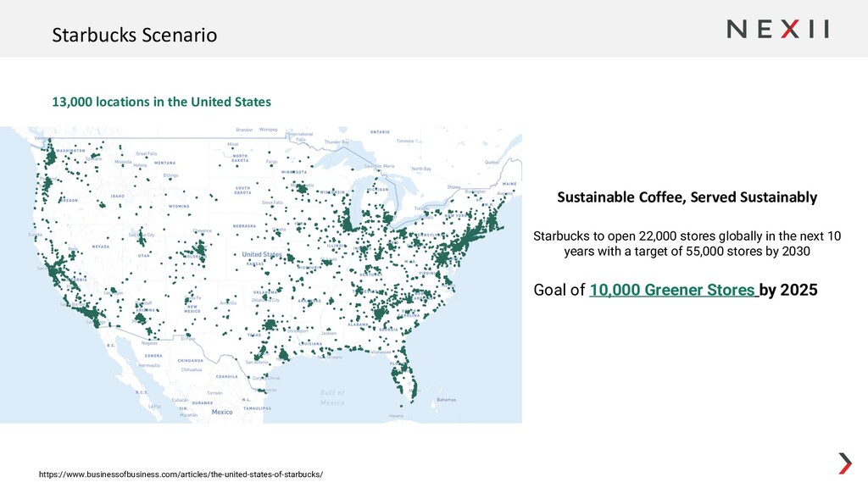Image resolution: width=868 pixels, height=488 pixels.
Task: Click the 'Bahamas' map label
Action: (x=446, y=400)
